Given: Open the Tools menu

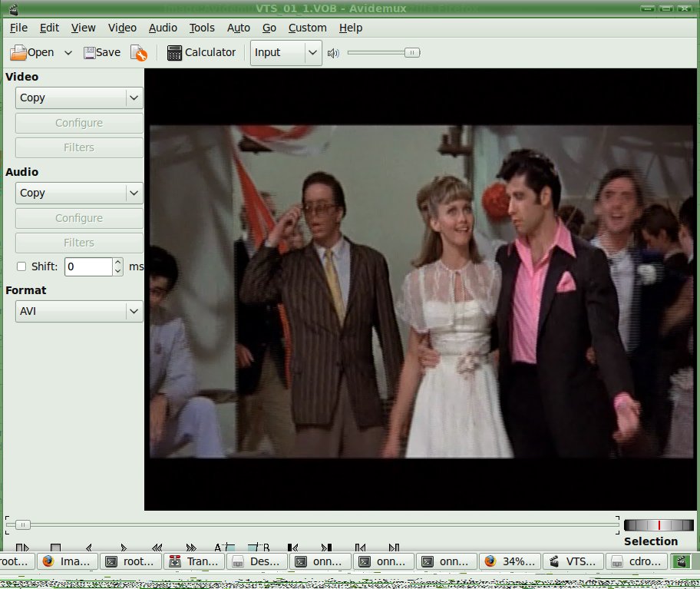Looking at the screenshot, I should tap(202, 28).
